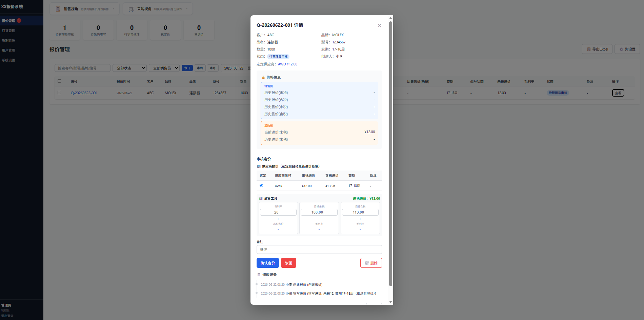Click the 待管理员审核 status badge in dialog
Screen dimensions: 644x320
[x=278, y=57]
